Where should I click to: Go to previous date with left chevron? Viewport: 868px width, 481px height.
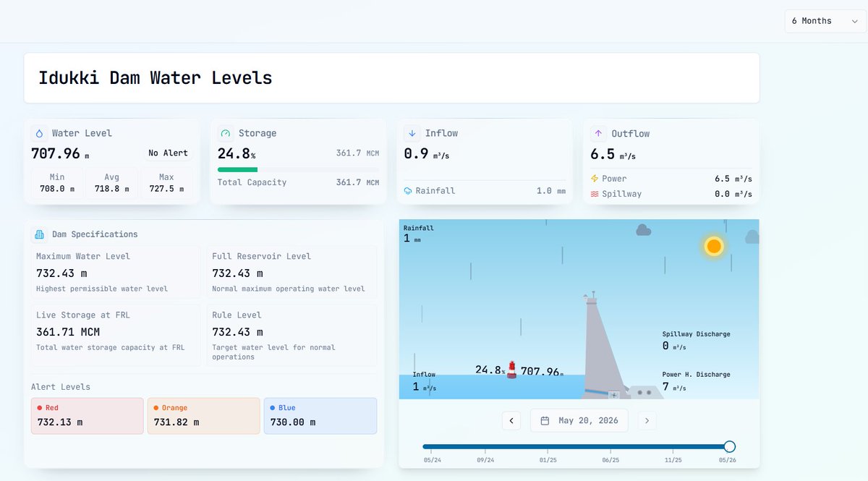click(x=511, y=420)
